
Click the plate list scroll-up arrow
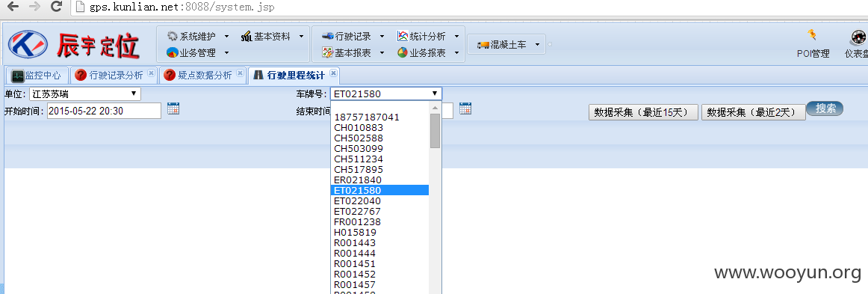(435, 108)
